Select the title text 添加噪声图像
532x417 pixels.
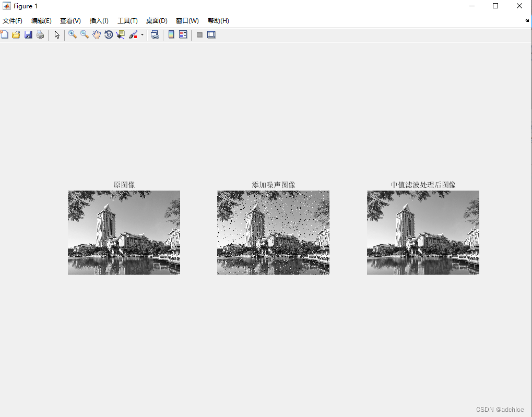[x=274, y=185]
